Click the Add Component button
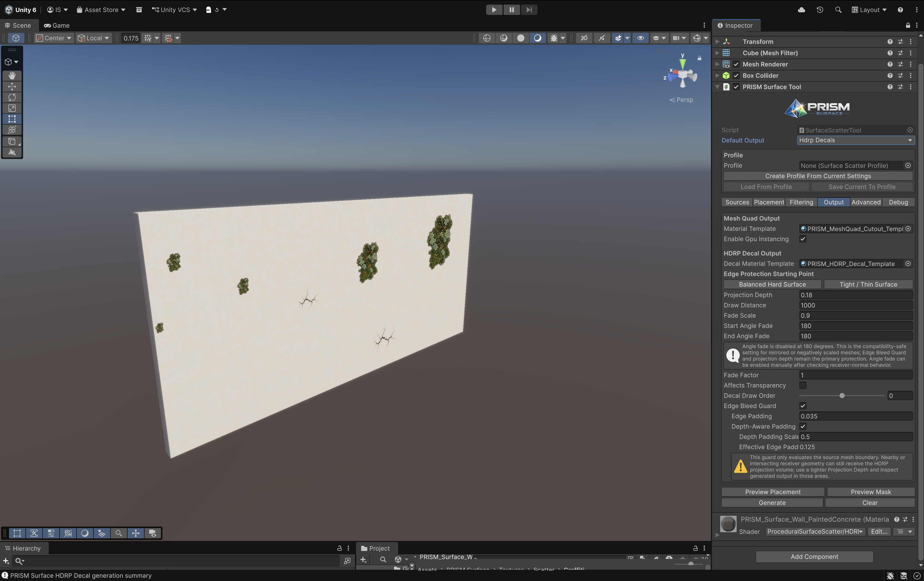 tap(814, 556)
